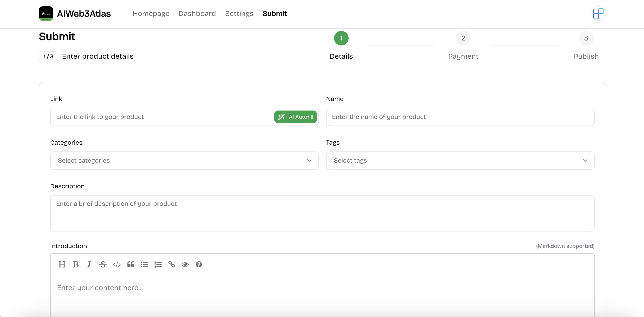The height and width of the screenshot is (317, 644).
Task: Click step 1 Details circle
Action: click(x=341, y=38)
